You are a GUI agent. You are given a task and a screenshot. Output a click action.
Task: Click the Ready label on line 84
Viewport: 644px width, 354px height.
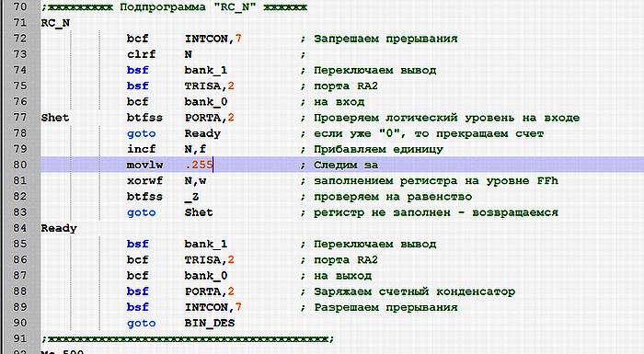(x=59, y=229)
